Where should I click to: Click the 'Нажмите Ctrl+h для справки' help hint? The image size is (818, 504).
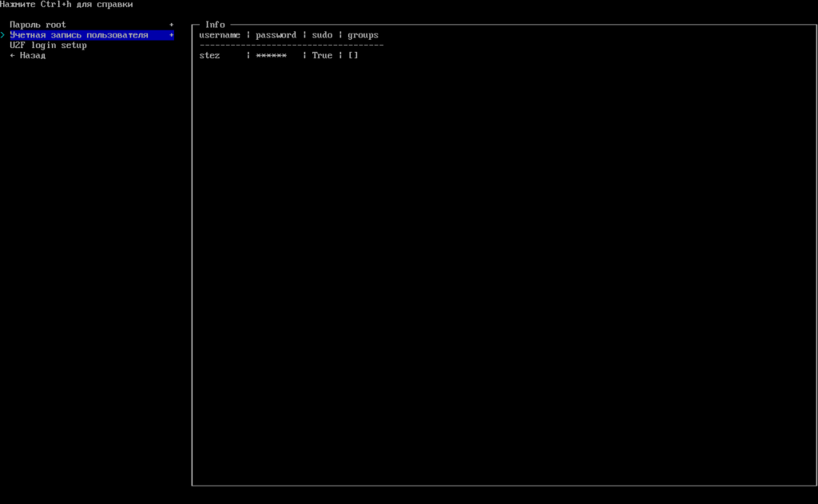coord(66,5)
